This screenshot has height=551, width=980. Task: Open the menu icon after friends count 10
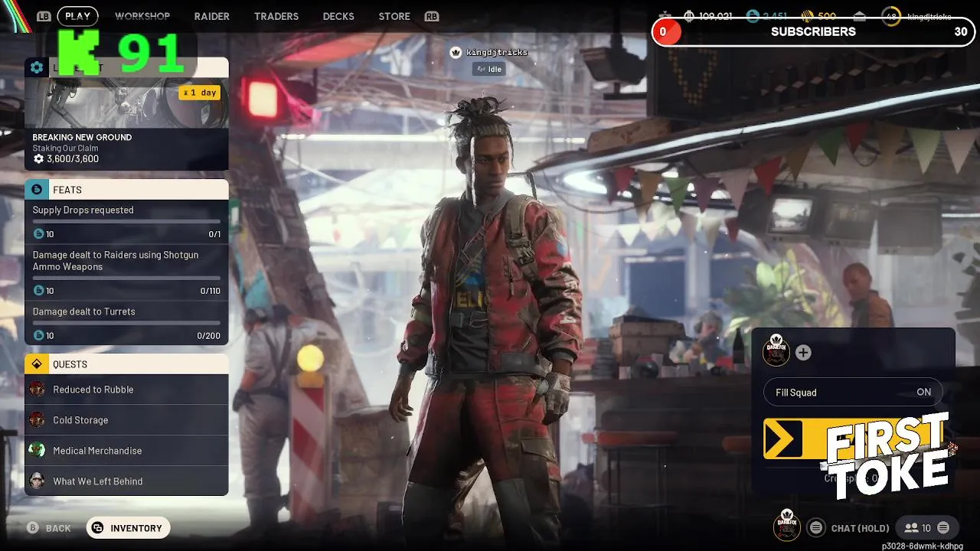tap(943, 528)
